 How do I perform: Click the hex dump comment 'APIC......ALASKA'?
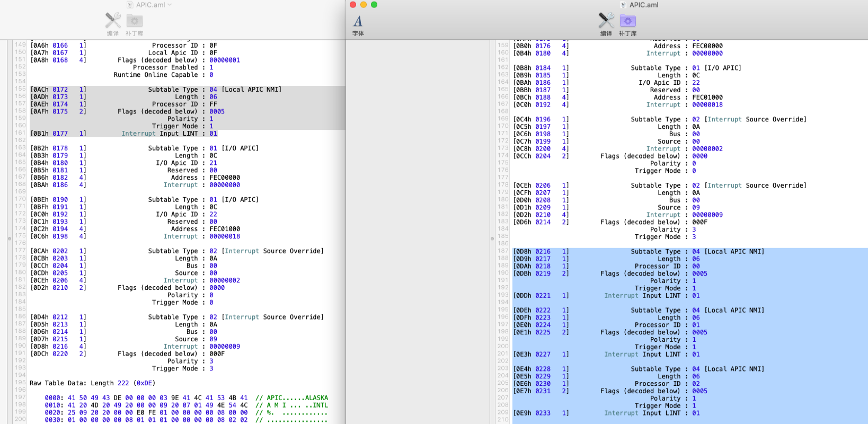click(x=297, y=398)
